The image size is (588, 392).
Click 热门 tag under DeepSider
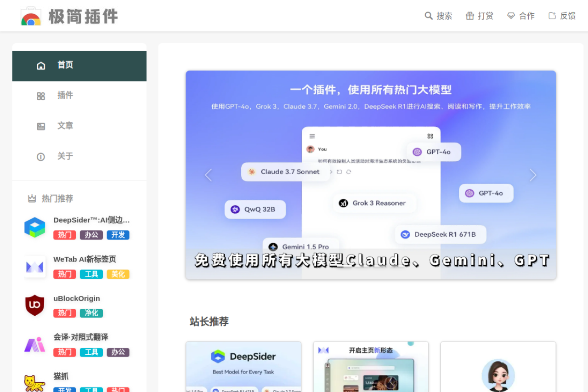(65, 235)
